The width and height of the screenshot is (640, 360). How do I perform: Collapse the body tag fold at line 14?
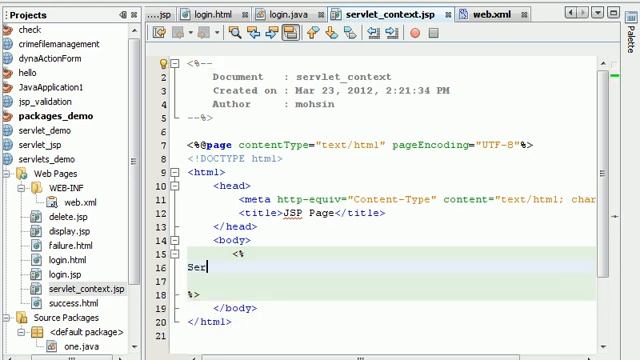point(175,240)
